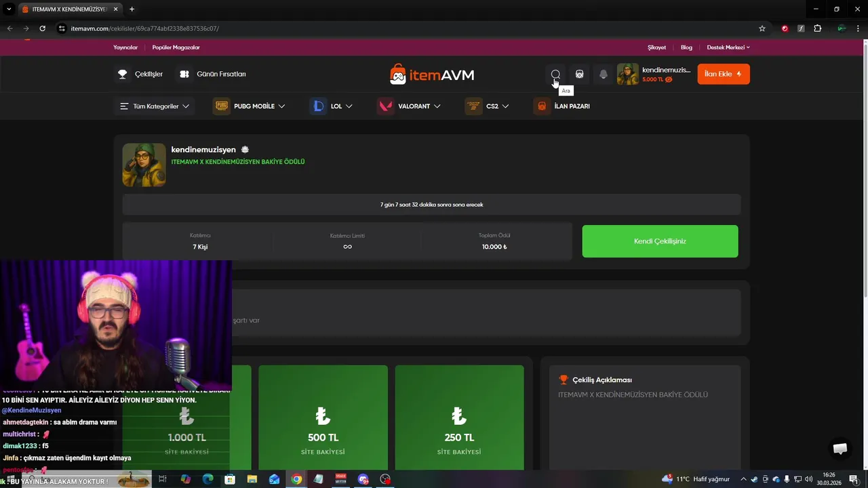Click the gray script extension icon
This screenshot has width=868, height=488.
coord(801,28)
